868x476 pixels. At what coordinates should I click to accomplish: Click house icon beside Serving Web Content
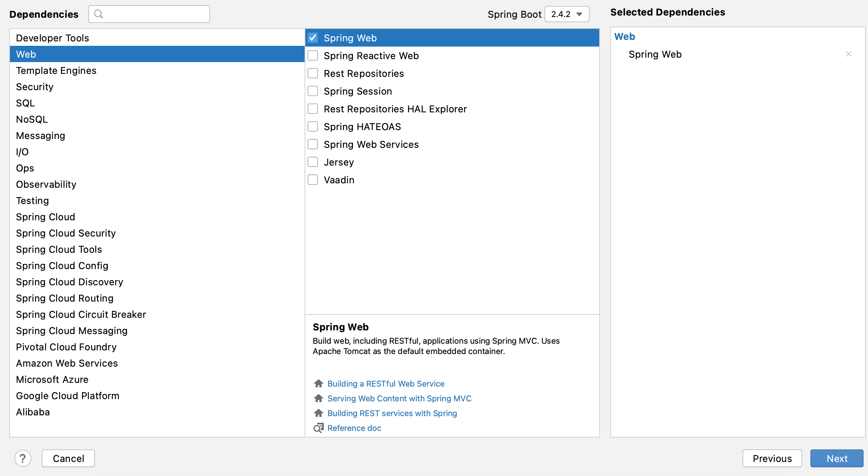point(318,398)
